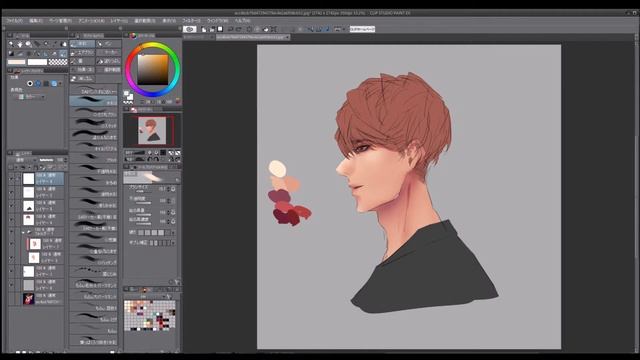Click the New file icon in command bar
640x360 pixels.
click(204, 29)
